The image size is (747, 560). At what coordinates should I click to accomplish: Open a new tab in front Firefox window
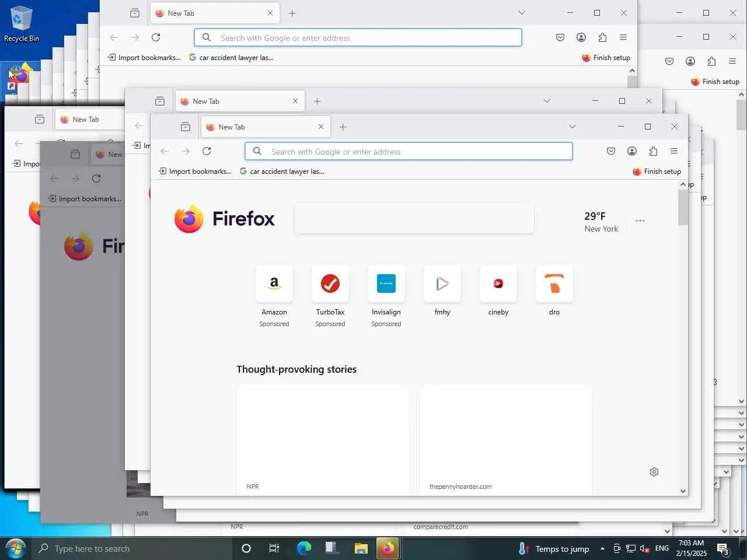pyautogui.click(x=343, y=127)
